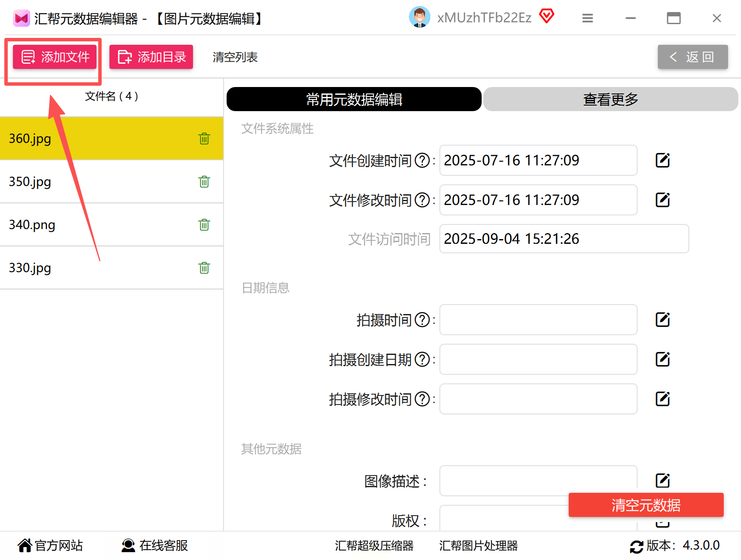Click the 添加文件 button
Screen dimensions: 741x560
tap(55, 57)
